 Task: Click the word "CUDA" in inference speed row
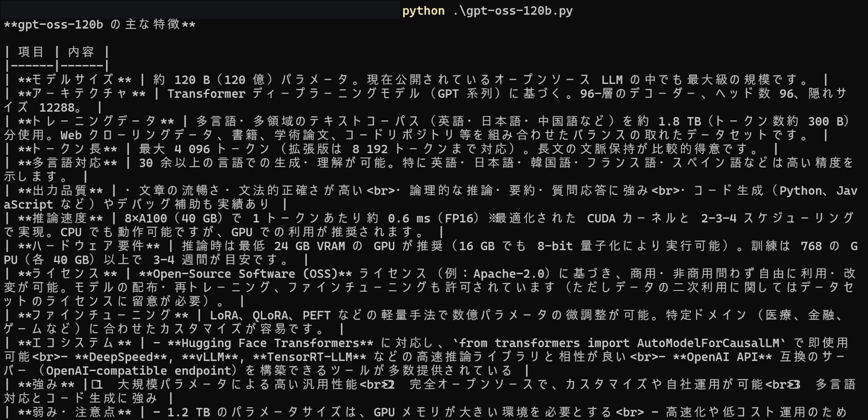[x=601, y=218]
